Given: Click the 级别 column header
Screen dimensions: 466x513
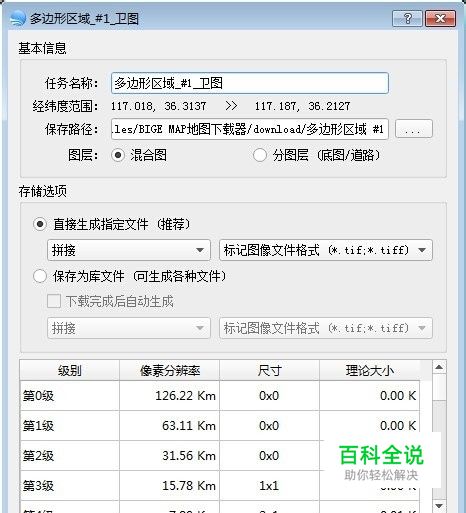Looking at the screenshot, I should pyautogui.click(x=70, y=370).
